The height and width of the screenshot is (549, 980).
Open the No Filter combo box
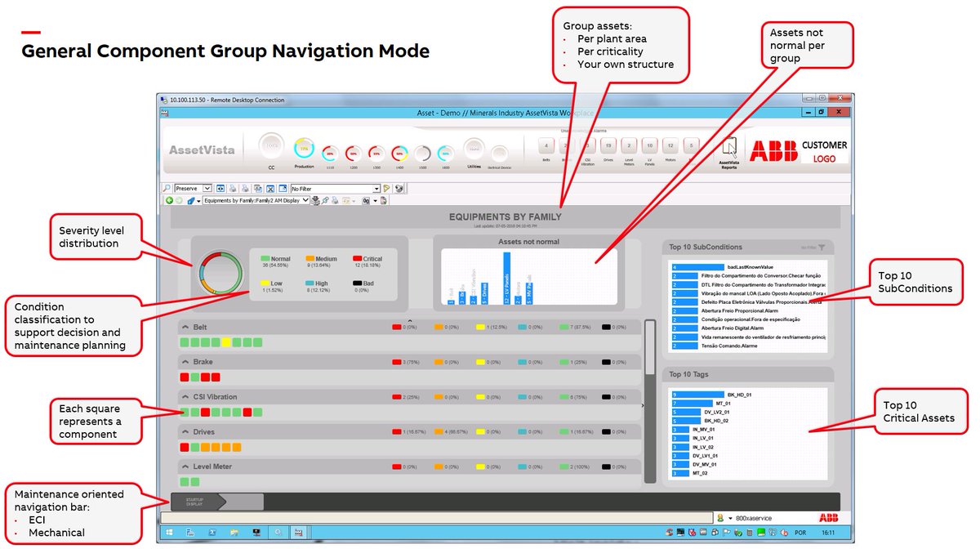pos(336,188)
